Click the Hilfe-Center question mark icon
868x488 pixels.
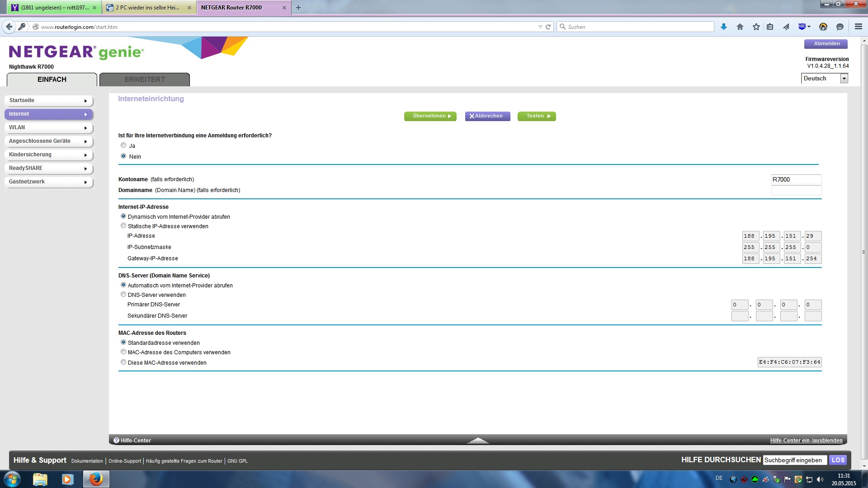click(116, 440)
